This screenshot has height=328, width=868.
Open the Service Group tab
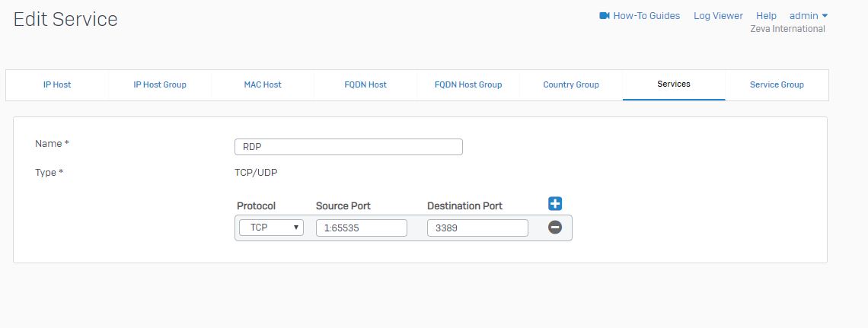[x=777, y=84]
